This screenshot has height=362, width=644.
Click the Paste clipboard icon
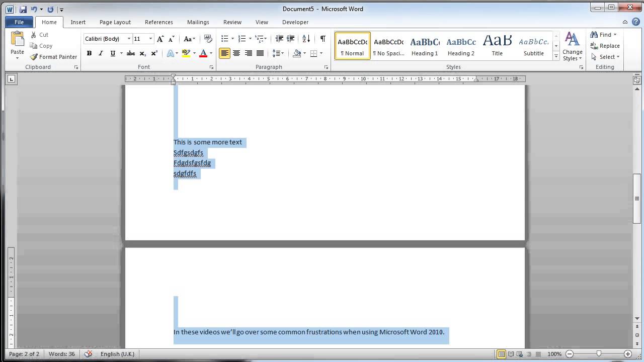tap(17, 39)
